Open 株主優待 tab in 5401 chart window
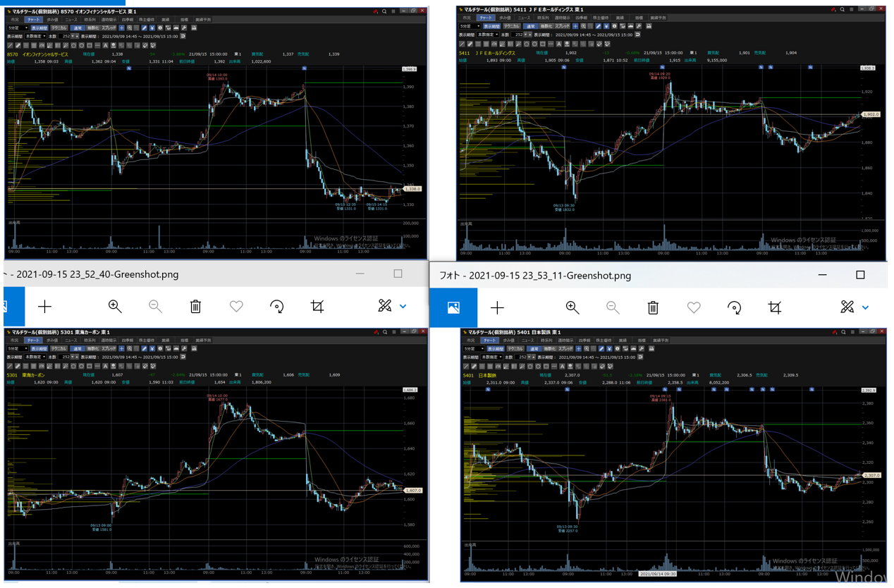The width and height of the screenshot is (894, 588). point(604,341)
